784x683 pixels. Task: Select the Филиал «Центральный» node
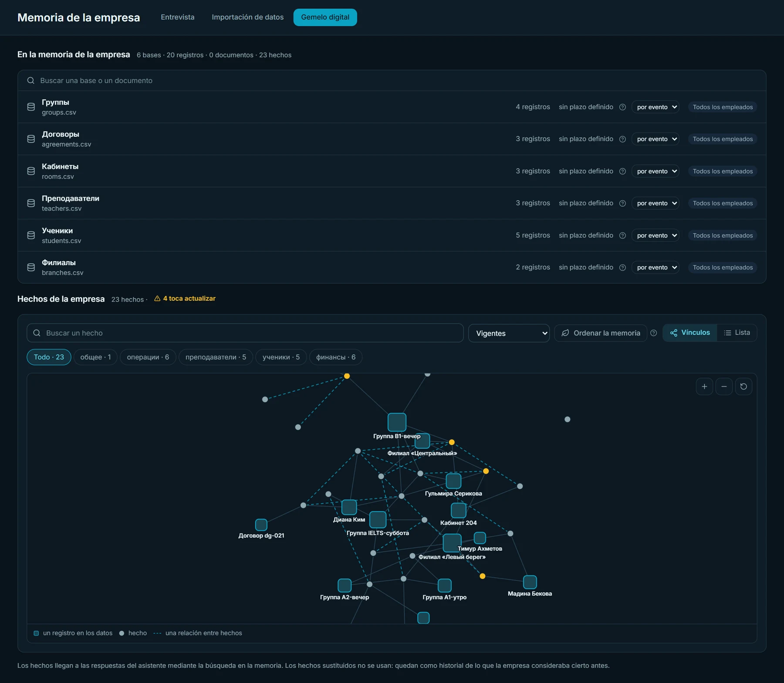point(422,441)
